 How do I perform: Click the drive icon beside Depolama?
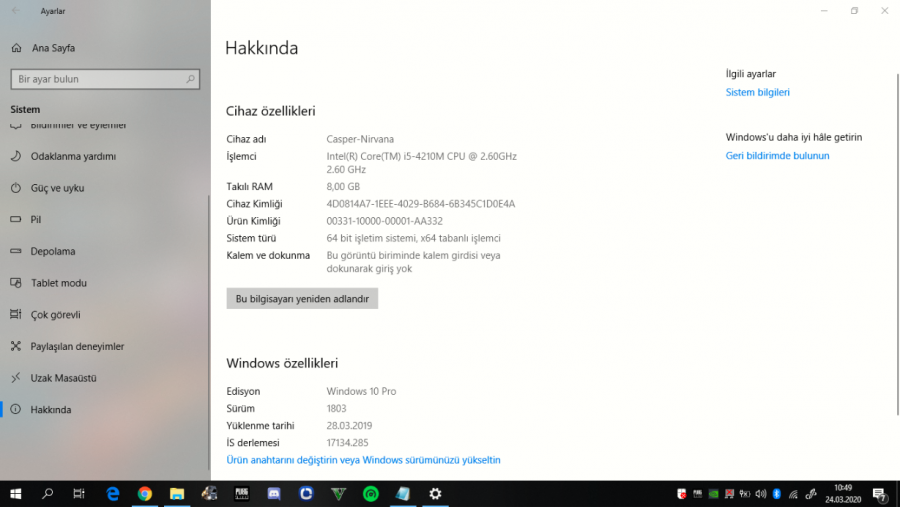[x=16, y=251]
